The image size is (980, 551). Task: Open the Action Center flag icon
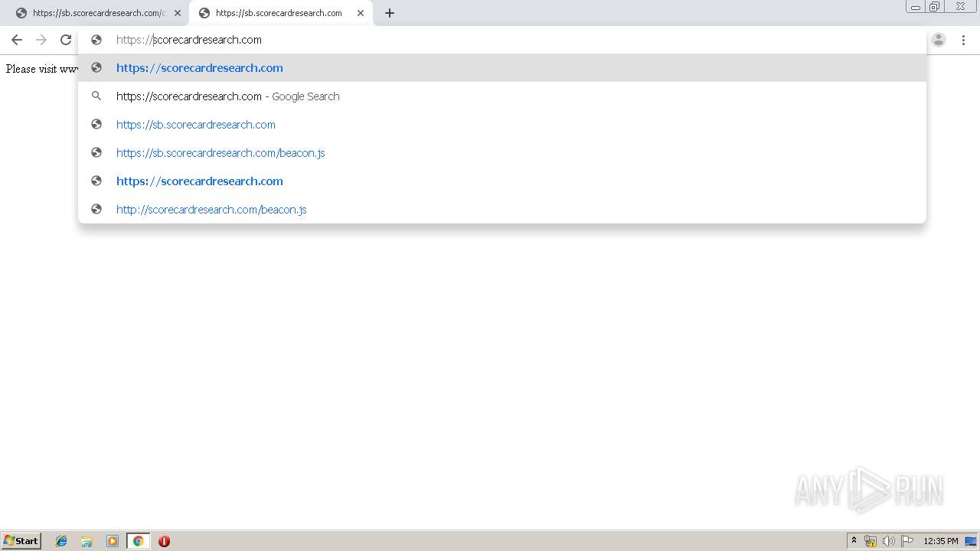907,541
